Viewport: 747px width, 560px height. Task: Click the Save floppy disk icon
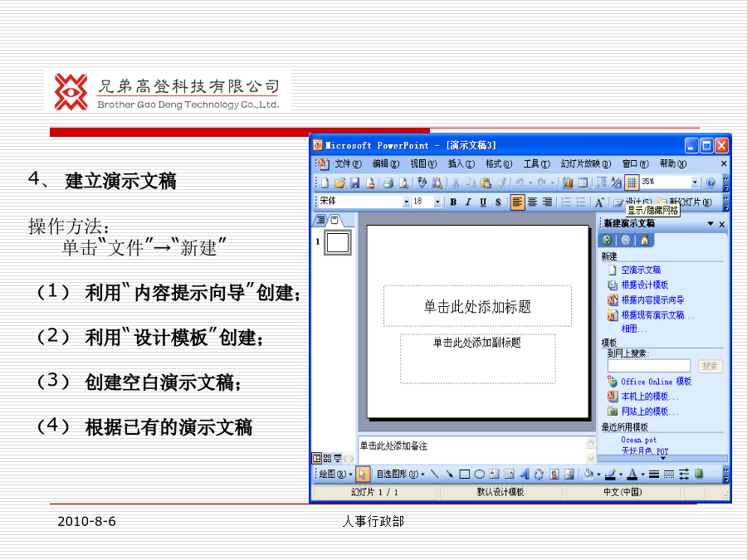click(355, 183)
